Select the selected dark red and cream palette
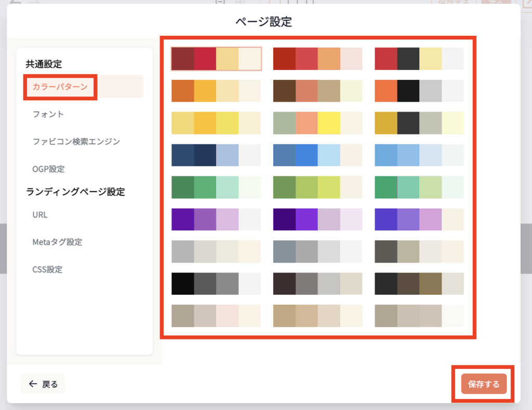This screenshot has width=532, height=410. [x=216, y=59]
